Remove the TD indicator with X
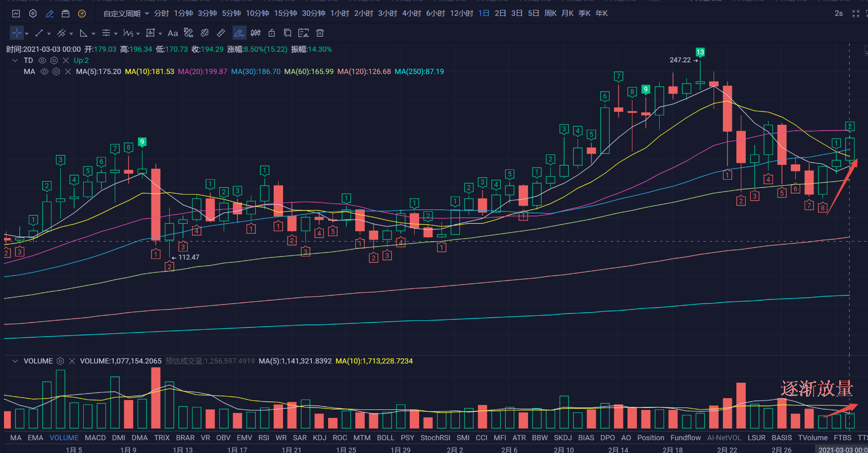Screen dimensions: 868x453 point(66,60)
